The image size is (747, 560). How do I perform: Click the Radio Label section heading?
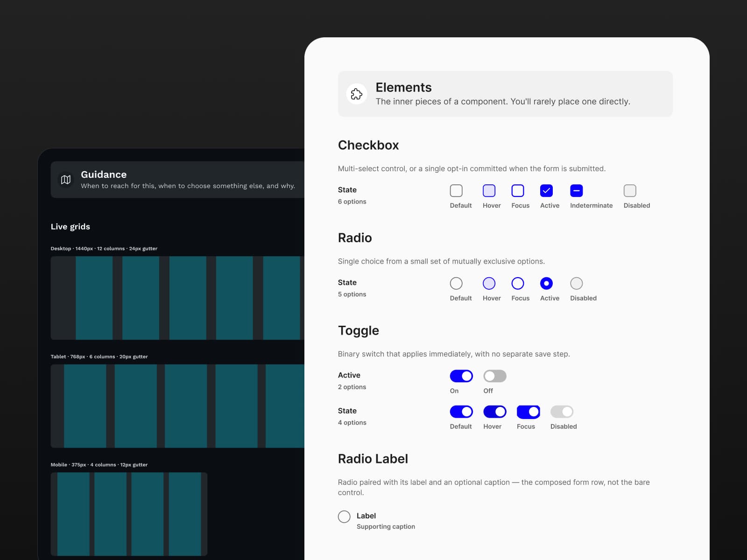(x=373, y=459)
